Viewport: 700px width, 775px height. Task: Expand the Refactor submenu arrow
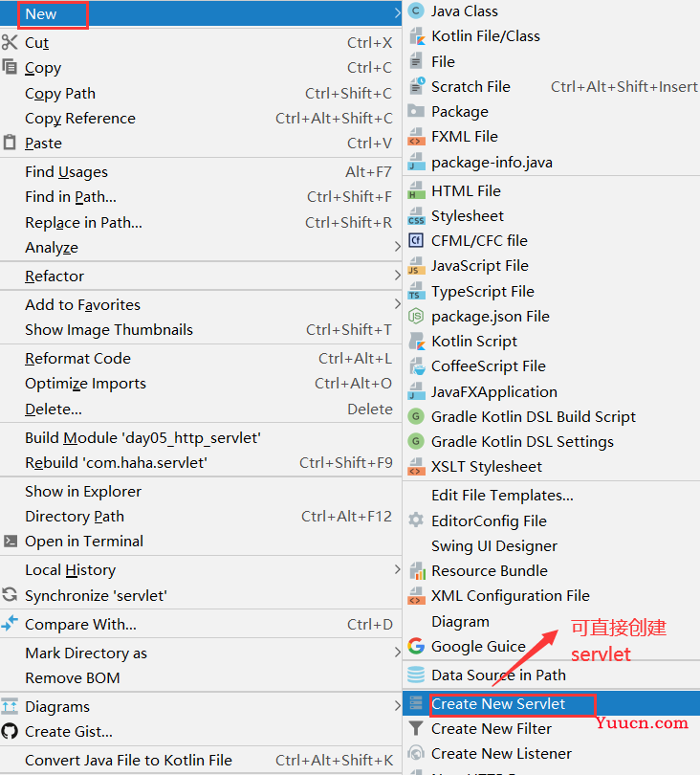tap(397, 276)
